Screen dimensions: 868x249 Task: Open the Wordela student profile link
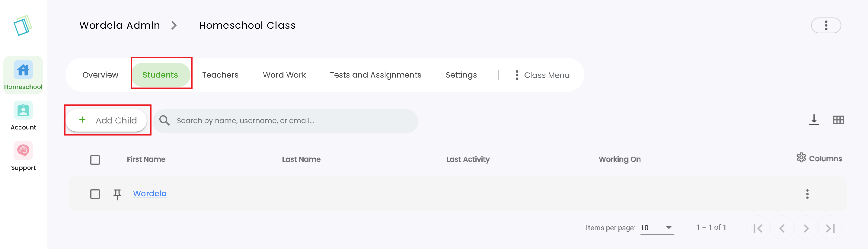click(x=150, y=193)
